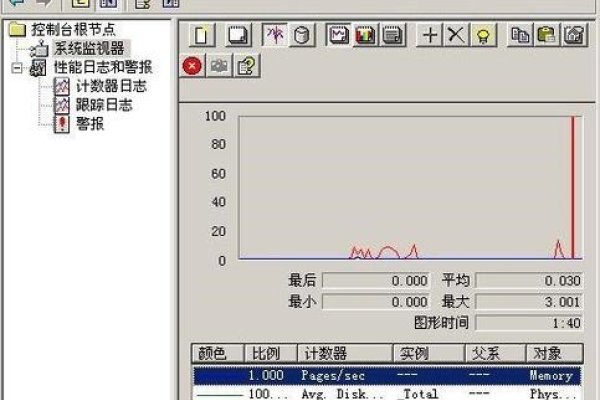Open 跟踪日志 in the tree
The width and height of the screenshot is (600, 400).
coord(104,105)
